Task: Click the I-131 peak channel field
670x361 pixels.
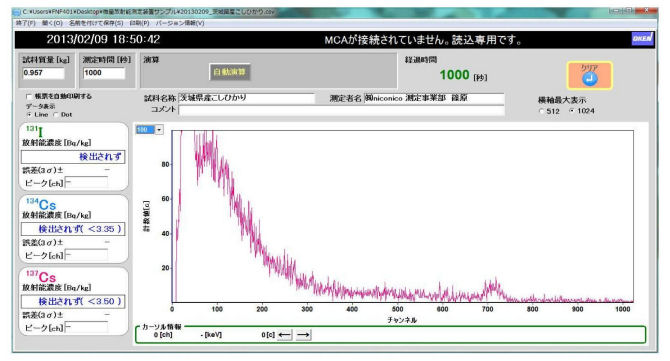Action: [x=86, y=183]
